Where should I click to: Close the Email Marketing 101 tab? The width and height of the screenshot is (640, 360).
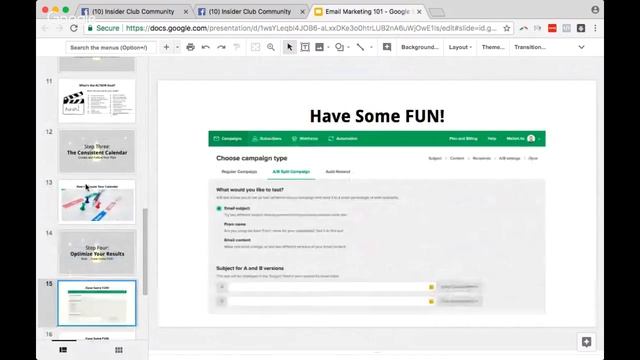419,12
